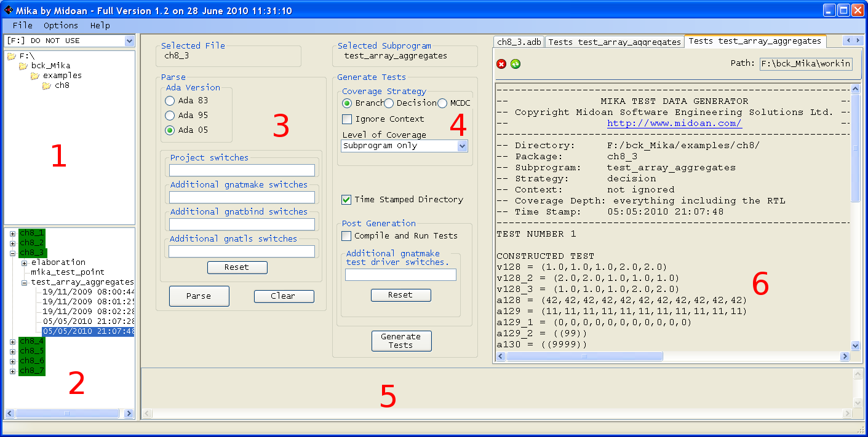Click the Generate Tests button
868x437 pixels.
pyautogui.click(x=401, y=341)
